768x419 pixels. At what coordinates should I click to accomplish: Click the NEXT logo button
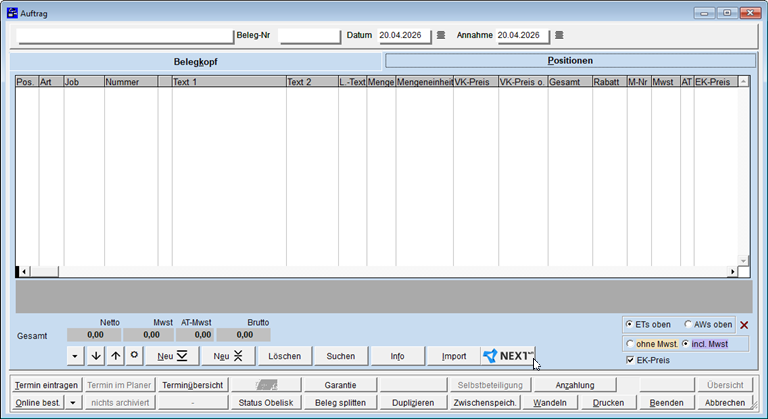(508, 356)
